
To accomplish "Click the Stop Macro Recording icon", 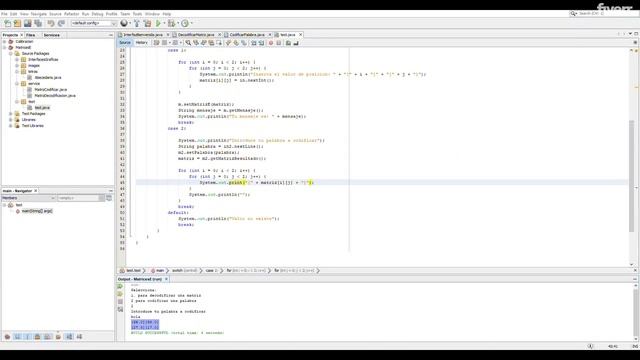I will [x=279, y=43].
